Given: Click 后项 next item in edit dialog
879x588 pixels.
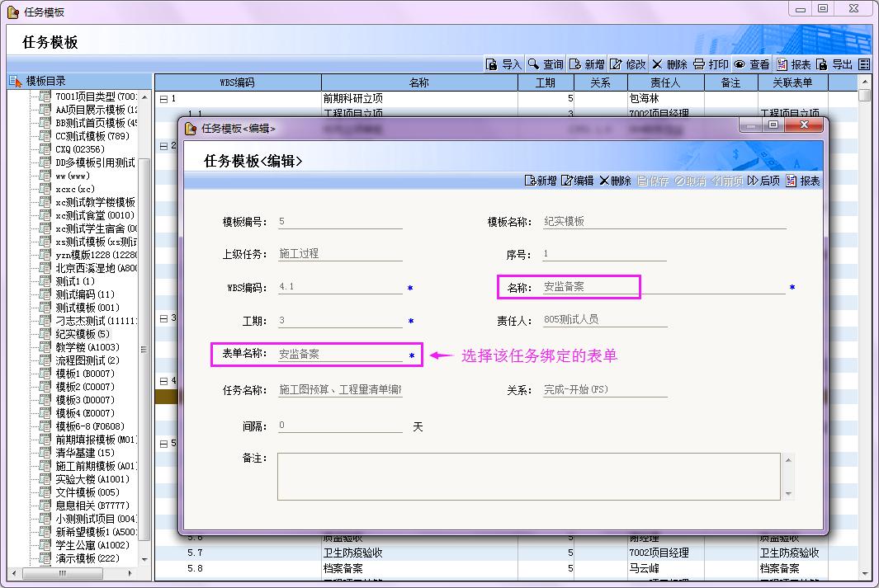Looking at the screenshot, I should pos(763,181).
